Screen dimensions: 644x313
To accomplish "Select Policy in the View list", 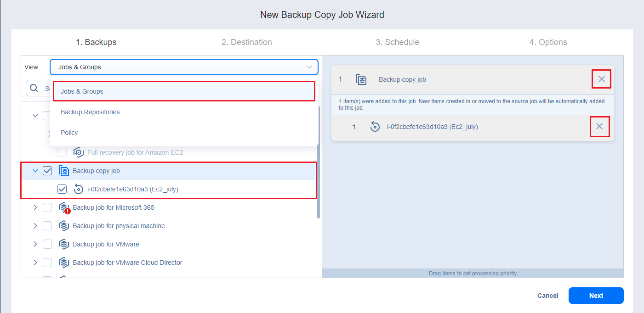I will click(x=69, y=133).
